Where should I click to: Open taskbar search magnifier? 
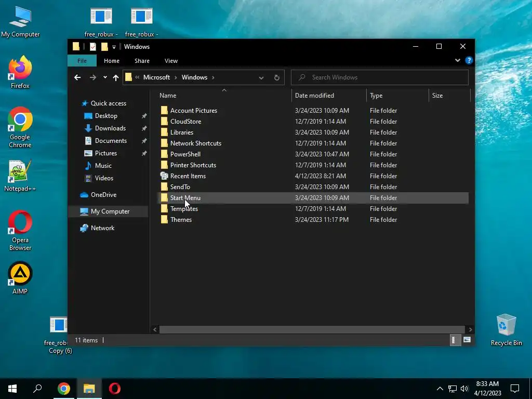coord(37,389)
